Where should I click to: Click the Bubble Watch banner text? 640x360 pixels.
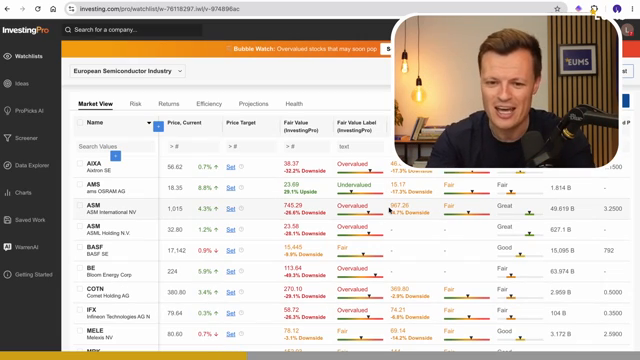pos(305,49)
